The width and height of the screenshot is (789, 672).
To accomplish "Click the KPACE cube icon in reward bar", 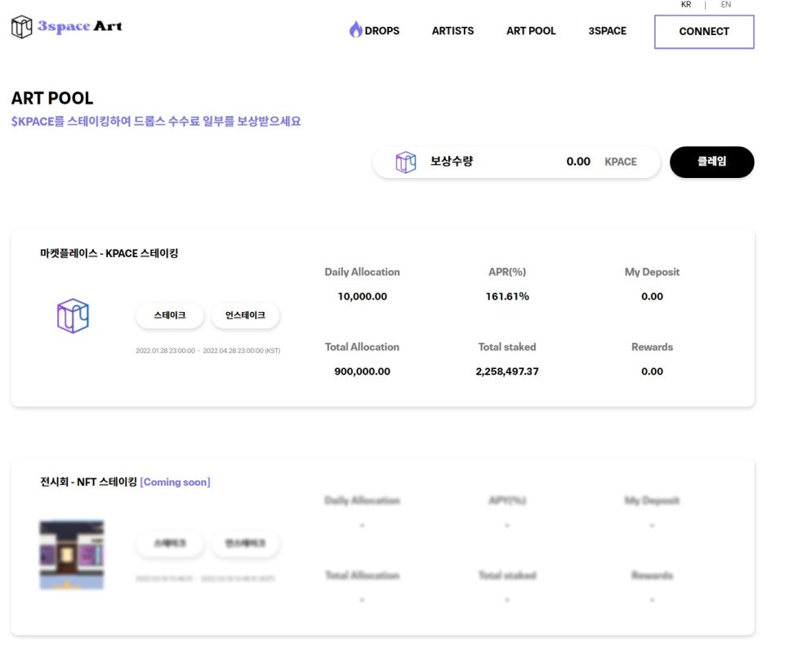I will click(x=406, y=162).
